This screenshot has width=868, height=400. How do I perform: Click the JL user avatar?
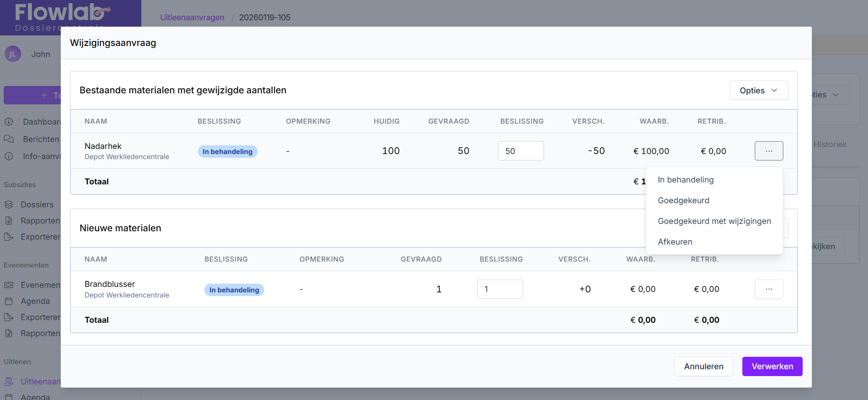[x=13, y=54]
